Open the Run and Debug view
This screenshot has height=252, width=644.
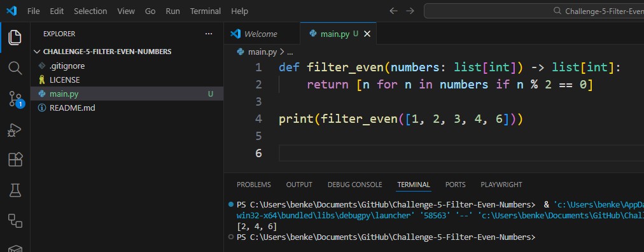coord(15,130)
